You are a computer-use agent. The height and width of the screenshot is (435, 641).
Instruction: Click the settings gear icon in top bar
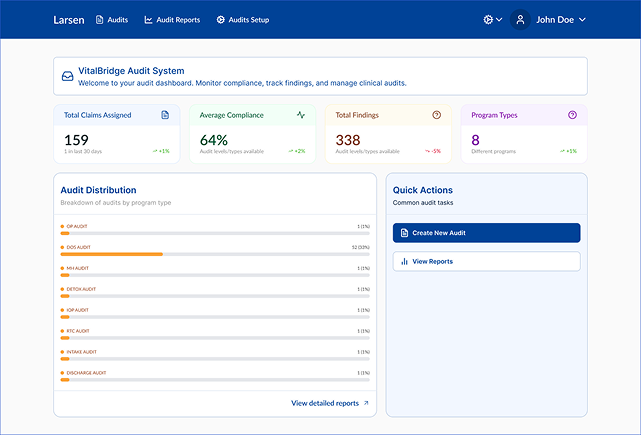[488, 19]
